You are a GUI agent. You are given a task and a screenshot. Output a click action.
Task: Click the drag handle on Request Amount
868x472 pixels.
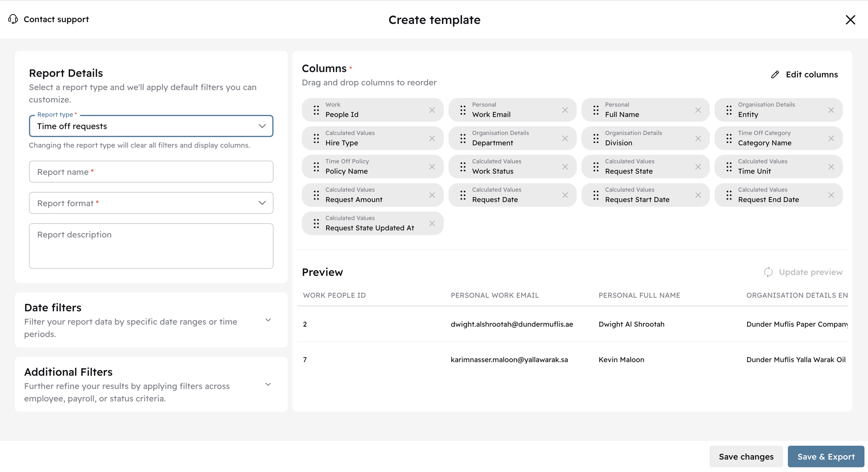(316, 195)
